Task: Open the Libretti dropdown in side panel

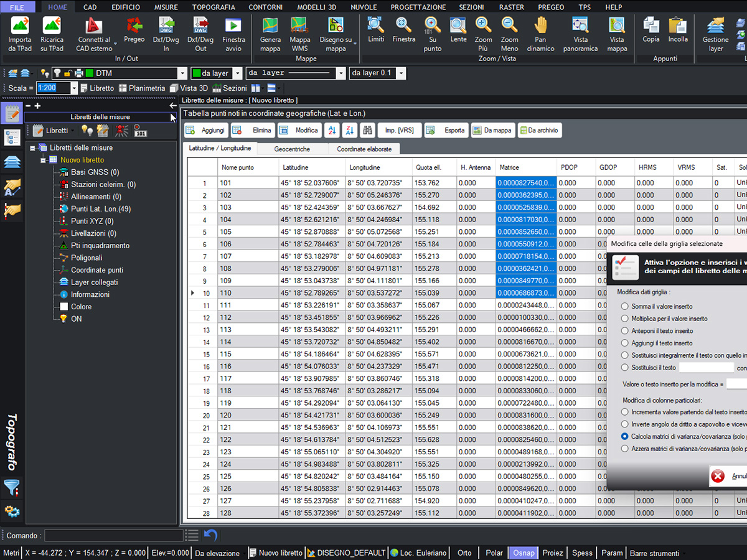Action: 72,131
